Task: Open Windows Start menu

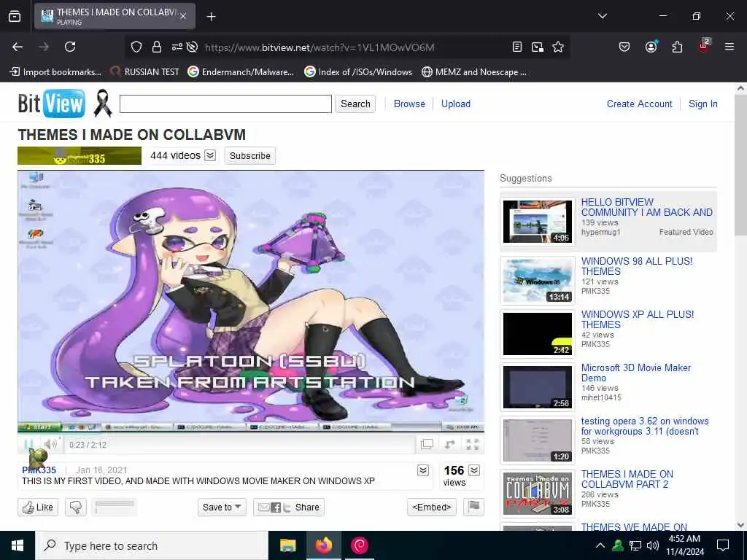Action: pyautogui.click(x=18, y=545)
